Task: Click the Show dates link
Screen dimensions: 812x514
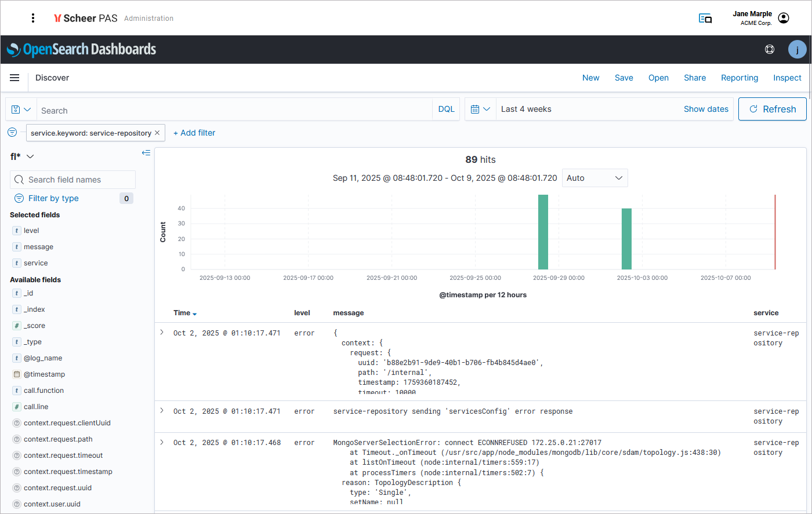Action: [x=706, y=109]
